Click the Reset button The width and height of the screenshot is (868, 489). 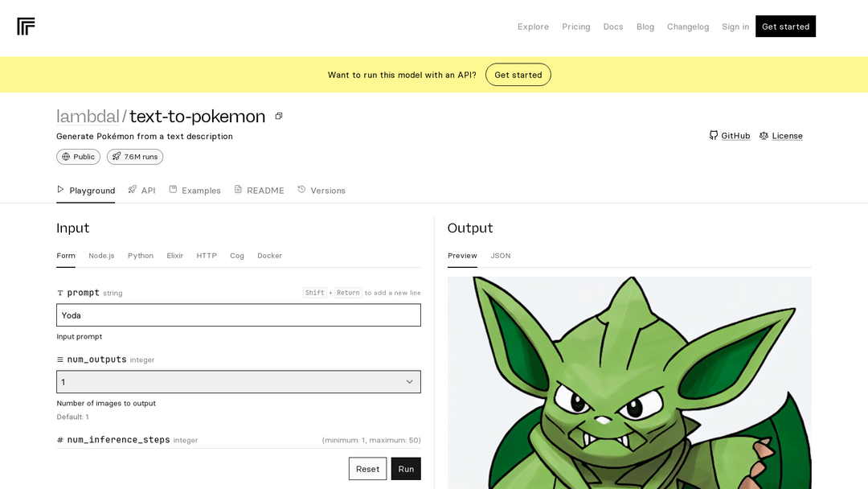tap(367, 469)
